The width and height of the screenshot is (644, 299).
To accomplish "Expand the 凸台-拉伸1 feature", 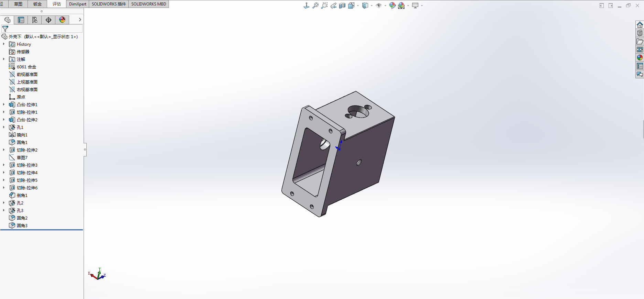I will click(x=4, y=104).
